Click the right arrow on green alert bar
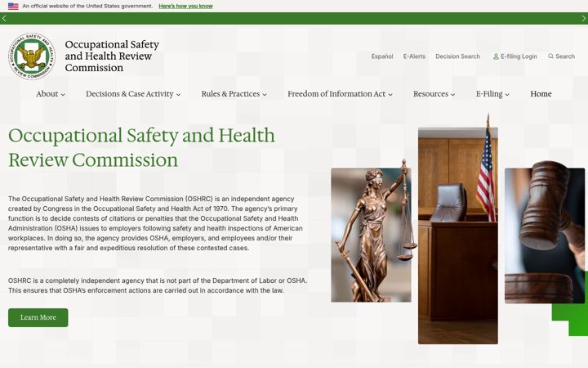This screenshot has height=368, width=588. (584, 18)
